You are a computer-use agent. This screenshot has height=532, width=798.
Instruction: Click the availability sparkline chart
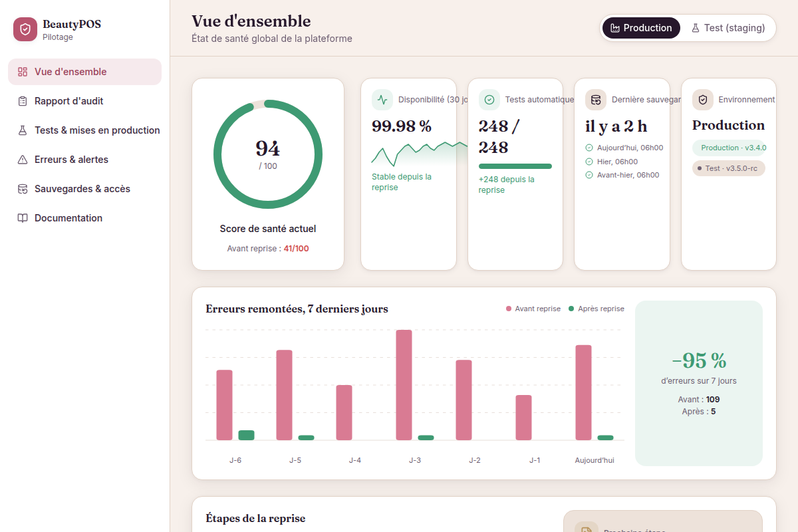(420, 153)
